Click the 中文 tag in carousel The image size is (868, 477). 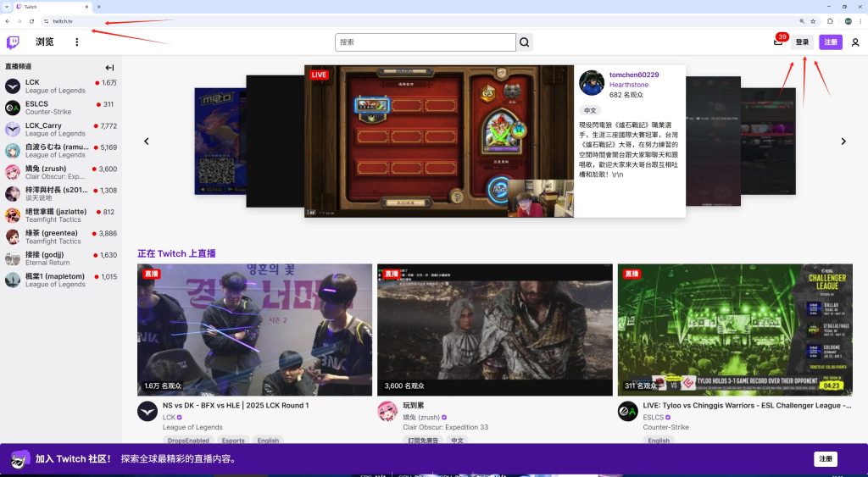point(590,110)
